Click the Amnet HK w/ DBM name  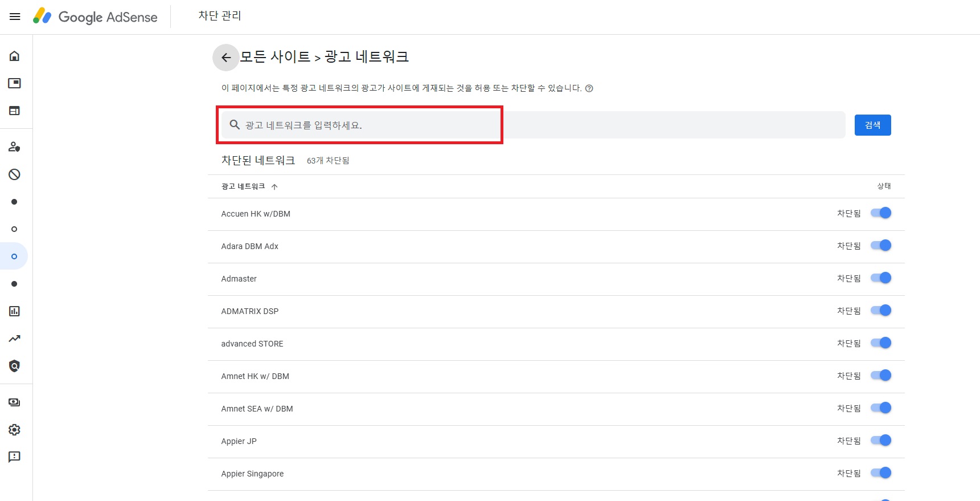pos(255,376)
